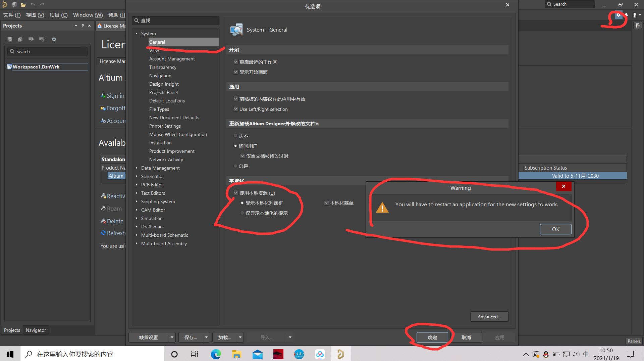Image resolution: width=644 pixels, height=361 pixels.
Task: Open Preferences gear icon at top right
Action: click(618, 15)
